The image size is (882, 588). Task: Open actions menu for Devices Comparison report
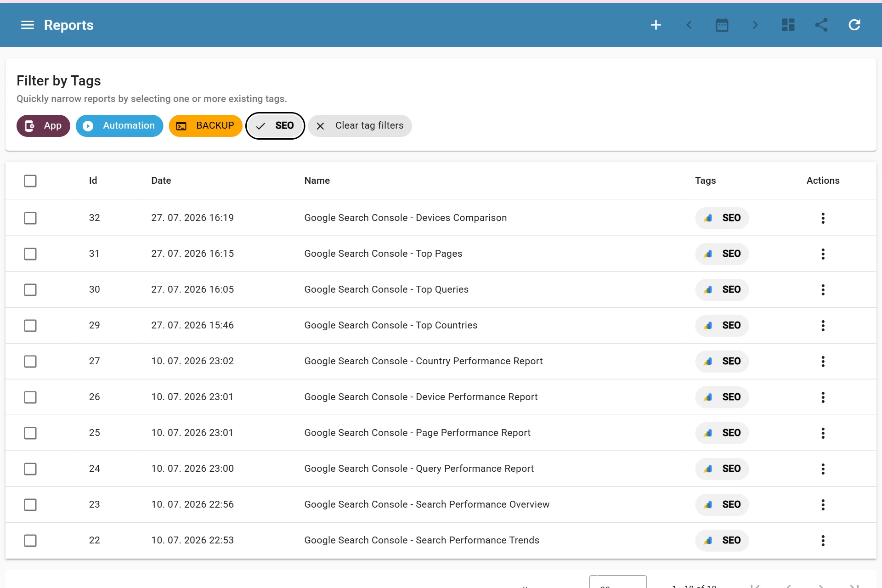click(x=823, y=218)
